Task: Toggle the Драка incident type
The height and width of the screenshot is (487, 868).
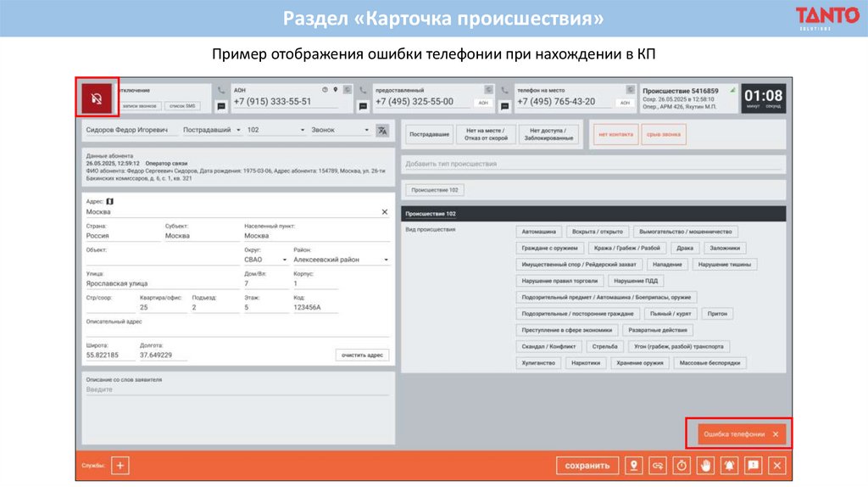Action: pos(685,249)
